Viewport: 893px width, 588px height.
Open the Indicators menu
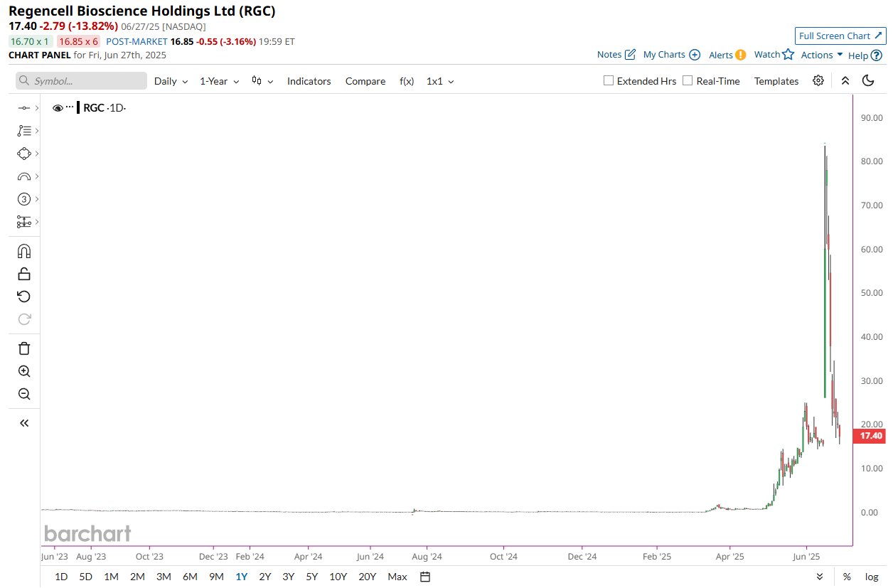(x=309, y=81)
